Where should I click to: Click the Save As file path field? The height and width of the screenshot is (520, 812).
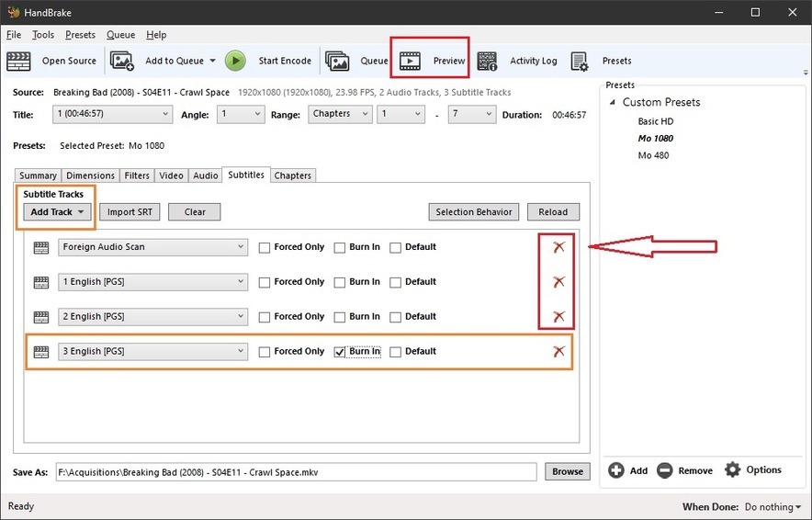296,472
